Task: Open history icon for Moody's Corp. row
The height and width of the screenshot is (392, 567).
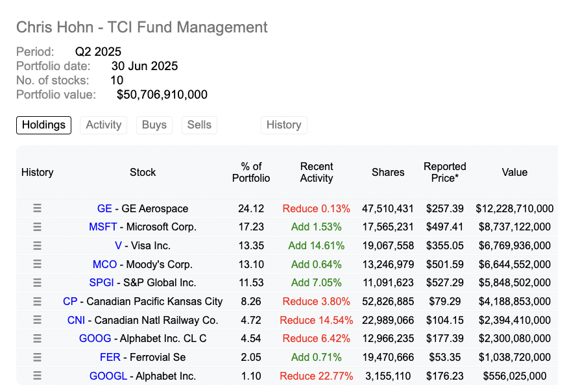Action: pos(37,264)
